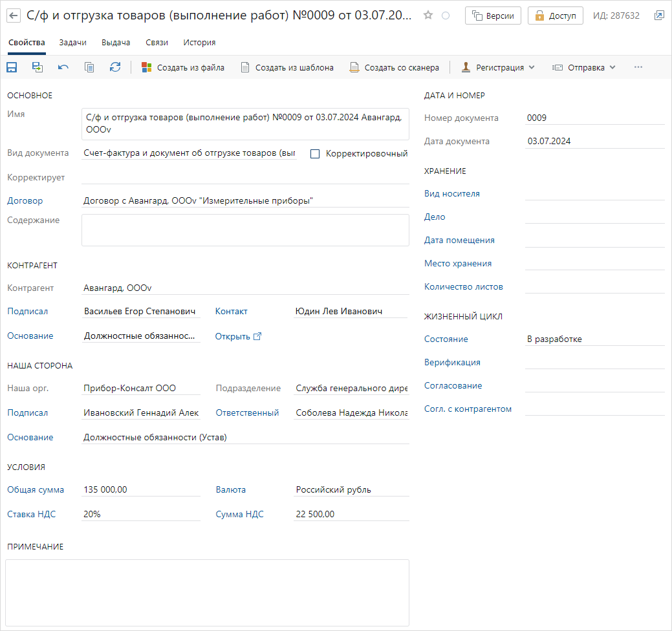Toggle the Корректировочный checkbox
This screenshot has width=672, height=631.
(315, 154)
